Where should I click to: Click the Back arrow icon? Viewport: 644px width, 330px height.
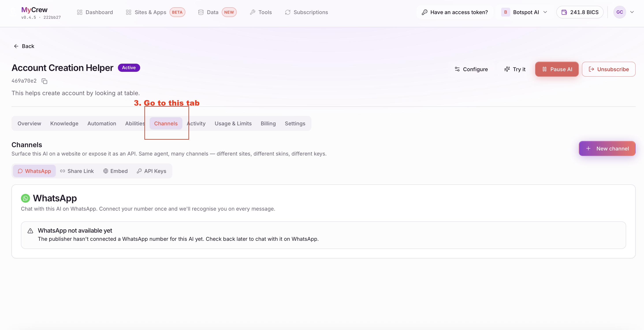(x=16, y=46)
